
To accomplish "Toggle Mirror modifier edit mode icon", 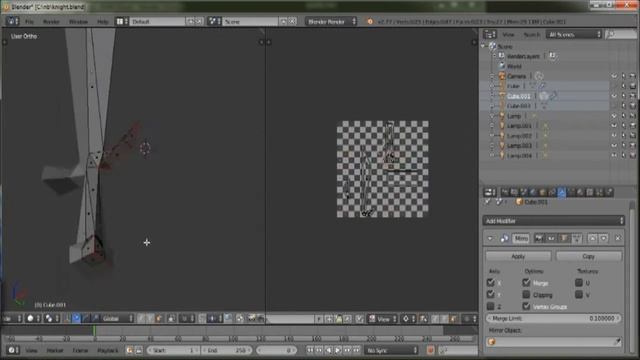I will [564, 238].
